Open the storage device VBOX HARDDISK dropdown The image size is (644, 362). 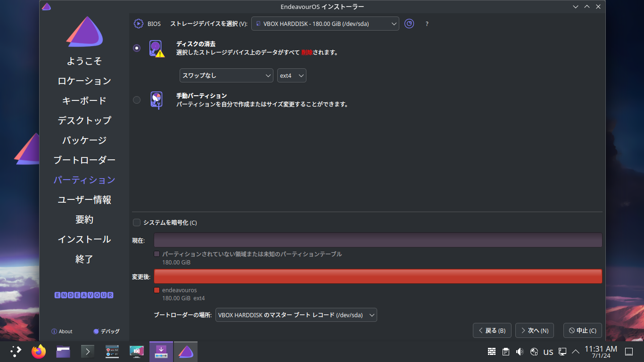click(x=325, y=24)
